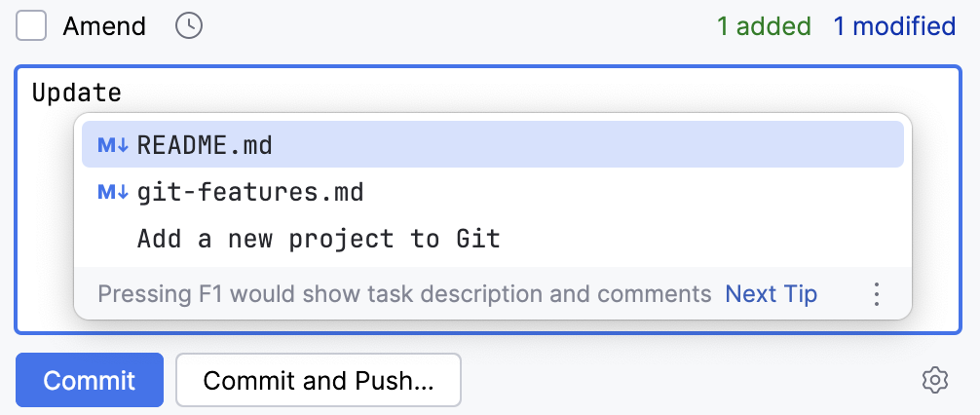Place cursor after 'Update' in commit message
The width and height of the screenshot is (980, 415).
point(123,94)
